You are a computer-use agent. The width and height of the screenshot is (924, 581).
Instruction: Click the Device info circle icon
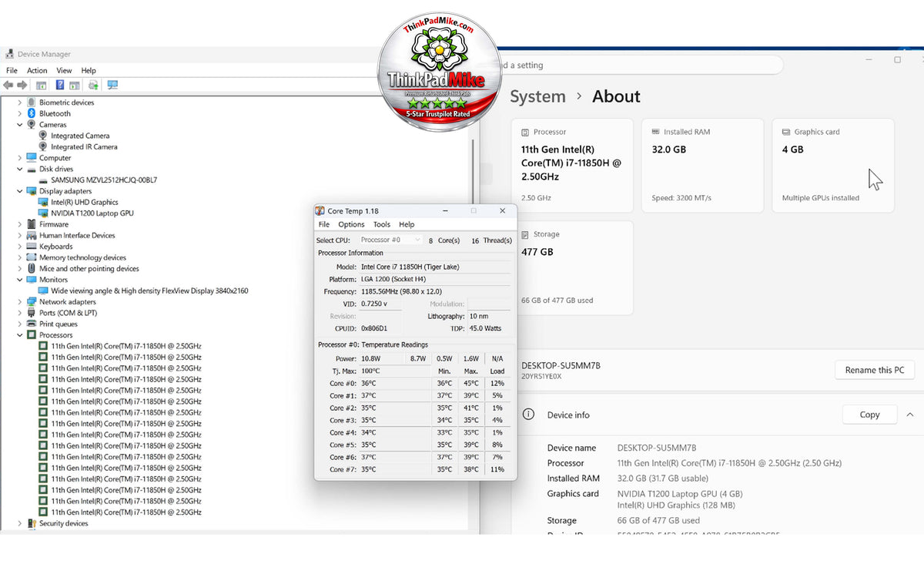click(528, 414)
